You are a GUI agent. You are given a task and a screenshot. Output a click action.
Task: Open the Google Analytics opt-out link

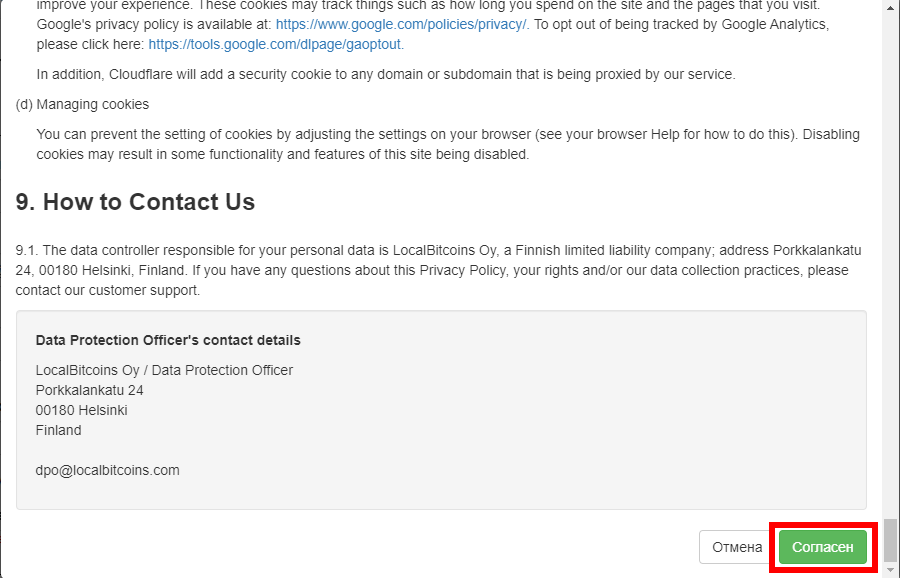tap(275, 44)
